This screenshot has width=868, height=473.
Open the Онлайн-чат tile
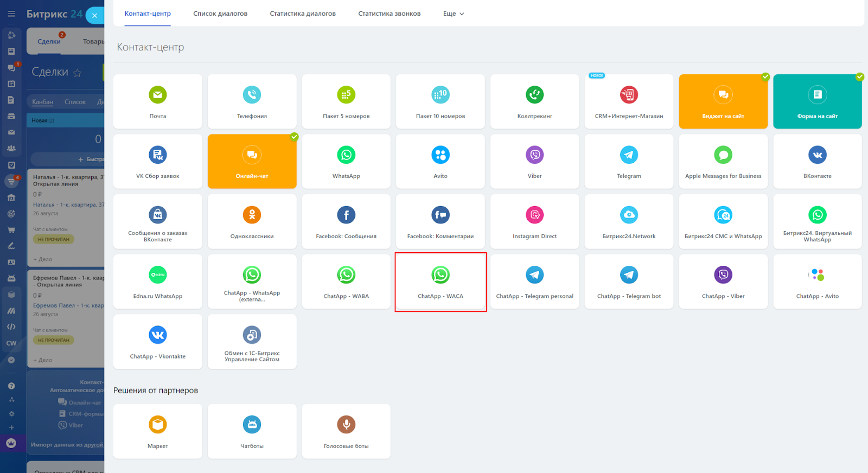[x=252, y=162]
